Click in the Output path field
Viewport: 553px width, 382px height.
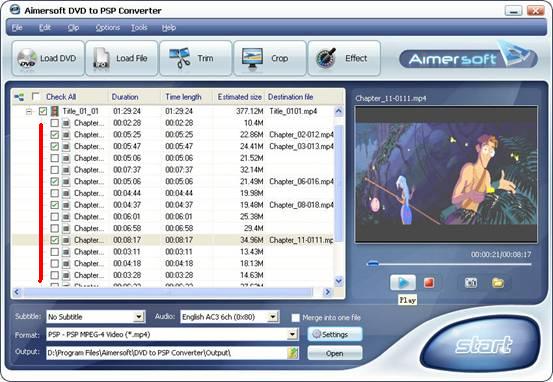pyautogui.click(x=166, y=353)
